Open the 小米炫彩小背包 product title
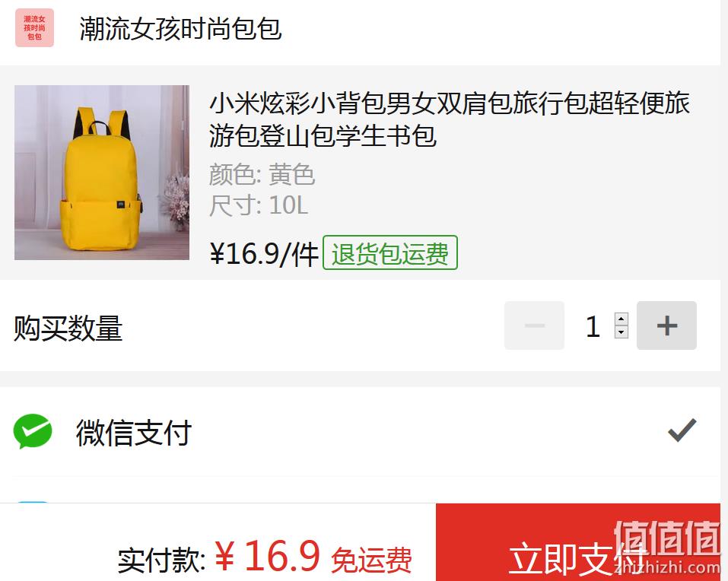 pos(449,119)
